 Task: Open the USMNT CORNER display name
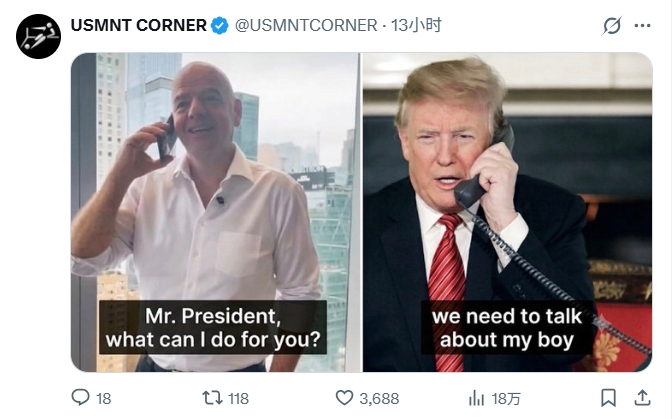pos(139,26)
